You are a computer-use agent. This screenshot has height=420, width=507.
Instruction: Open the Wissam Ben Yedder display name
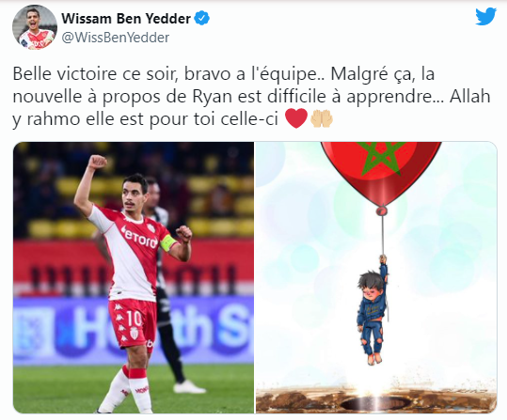tap(126, 19)
